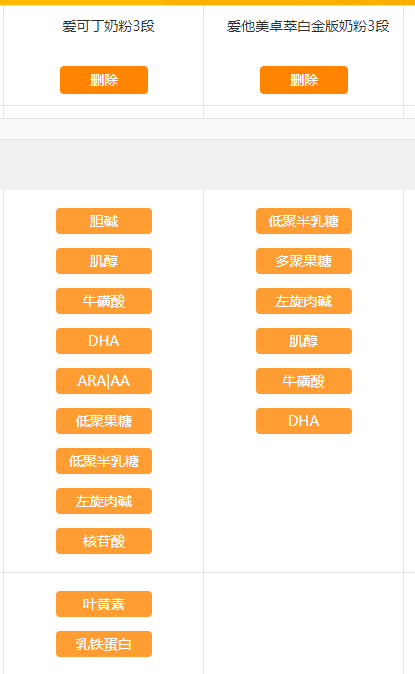Viewport: 415px width, 674px height.
Task: Click the 胆碱 tag
Action: (104, 221)
